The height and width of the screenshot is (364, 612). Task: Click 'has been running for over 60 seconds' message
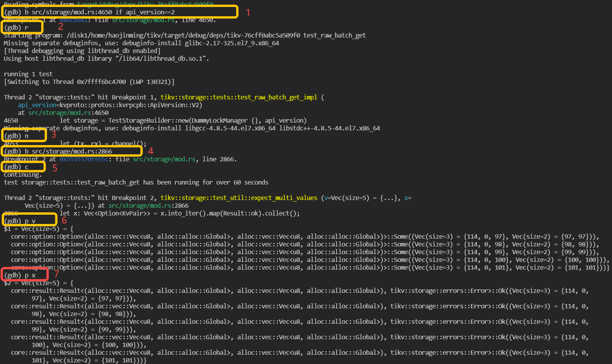(206, 182)
